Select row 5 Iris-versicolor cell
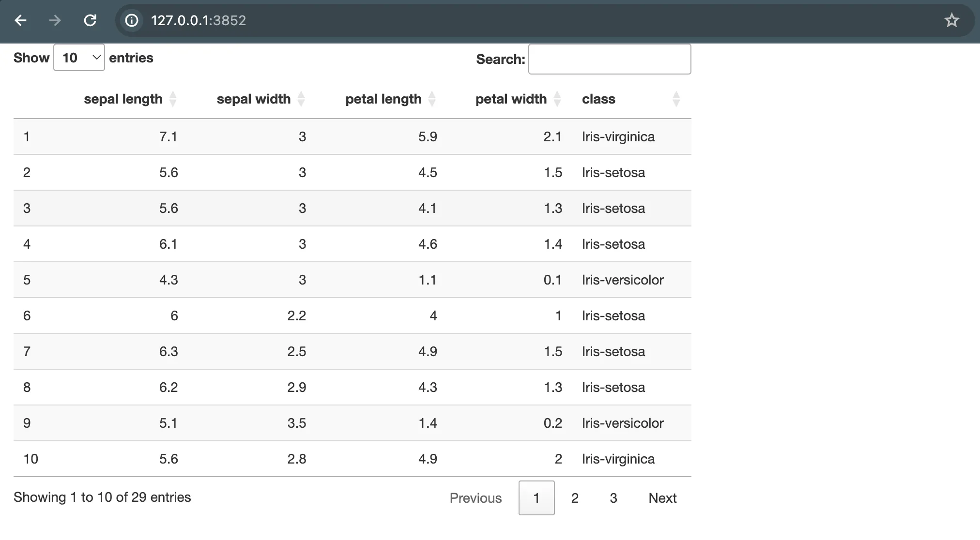Screen dimensions: 980x540 pyautogui.click(x=623, y=280)
